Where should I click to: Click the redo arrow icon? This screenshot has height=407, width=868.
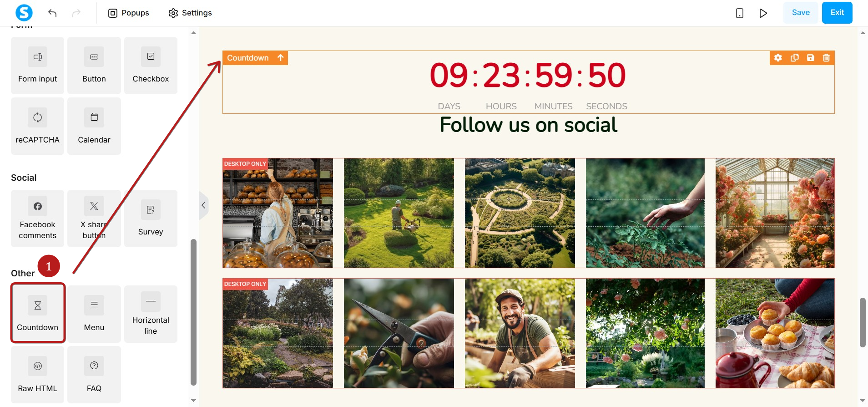tap(76, 13)
